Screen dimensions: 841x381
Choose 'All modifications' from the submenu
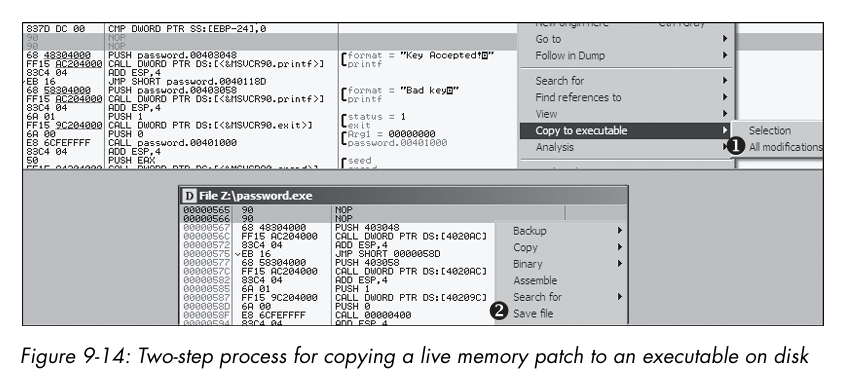(785, 147)
